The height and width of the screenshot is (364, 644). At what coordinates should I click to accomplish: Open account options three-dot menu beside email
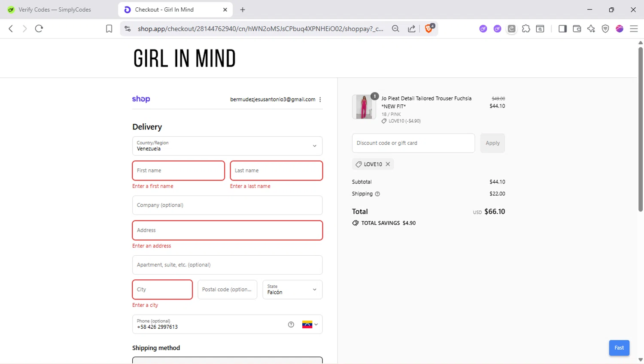tap(320, 99)
